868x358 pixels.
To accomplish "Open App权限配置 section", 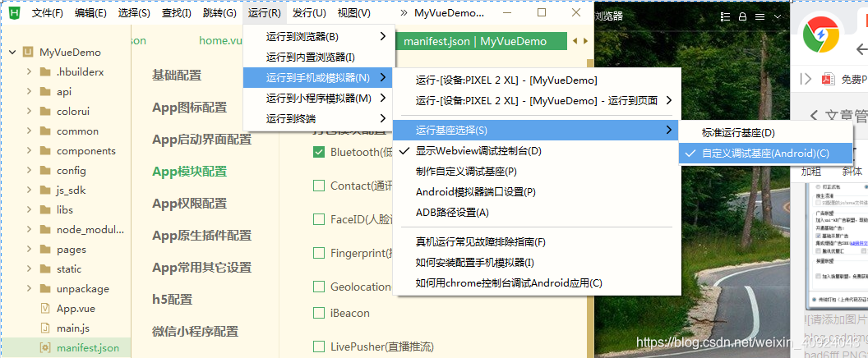I will (190, 204).
